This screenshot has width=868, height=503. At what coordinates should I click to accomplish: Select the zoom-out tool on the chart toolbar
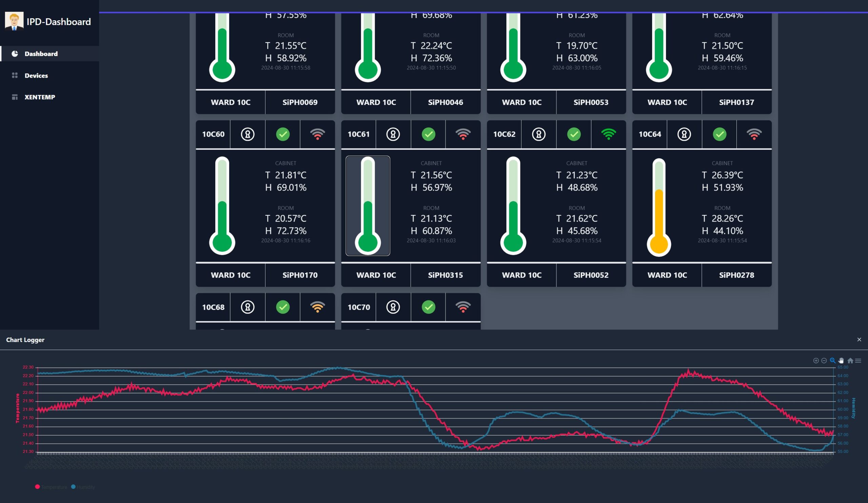pos(824,361)
